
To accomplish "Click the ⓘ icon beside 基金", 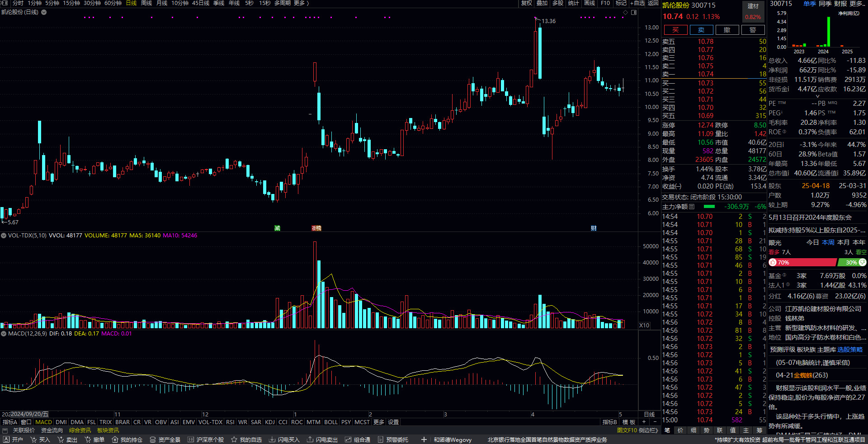I will tap(784, 275).
